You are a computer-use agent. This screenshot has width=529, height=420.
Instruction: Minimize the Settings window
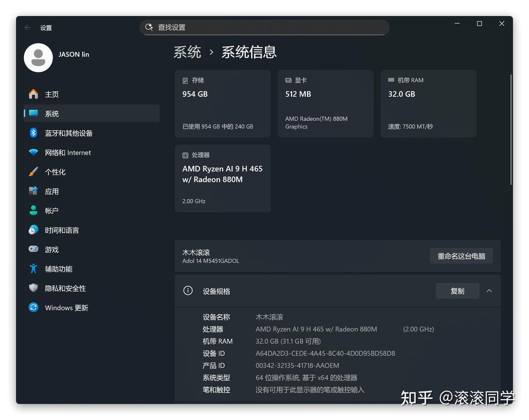click(x=457, y=23)
